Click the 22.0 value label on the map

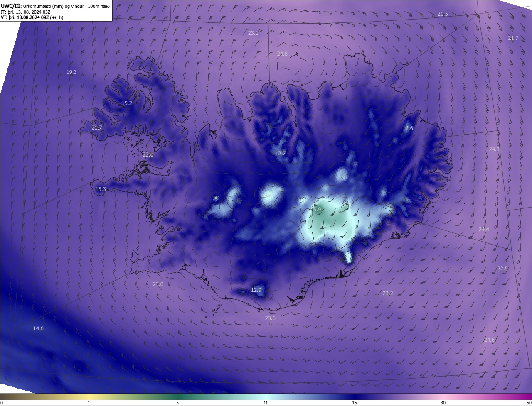[x=148, y=154]
